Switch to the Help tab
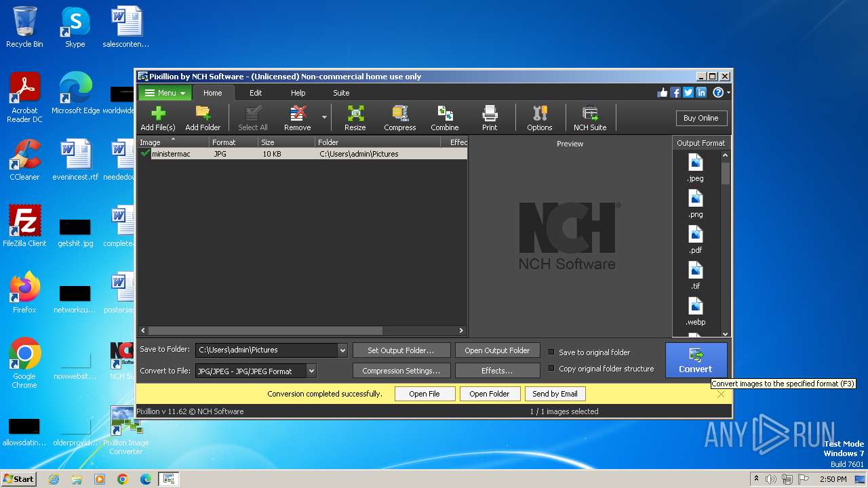This screenshot has width=868, height=488. click(298, 93)
